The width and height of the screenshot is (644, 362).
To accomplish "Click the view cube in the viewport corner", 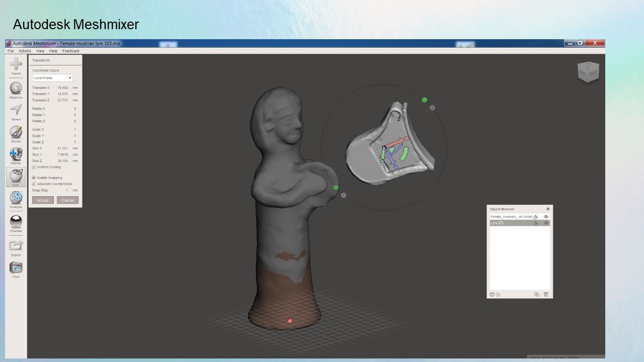I will point(588,72).
